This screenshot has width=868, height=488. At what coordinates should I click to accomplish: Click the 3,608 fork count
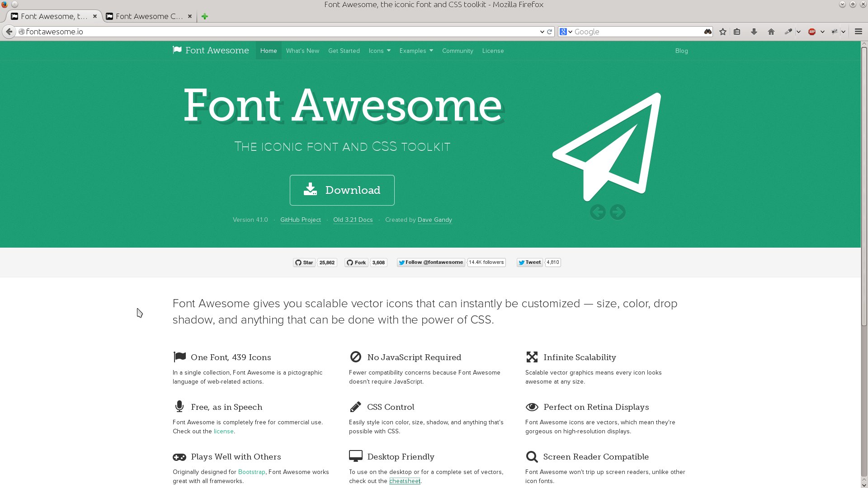tap(379, 263)
